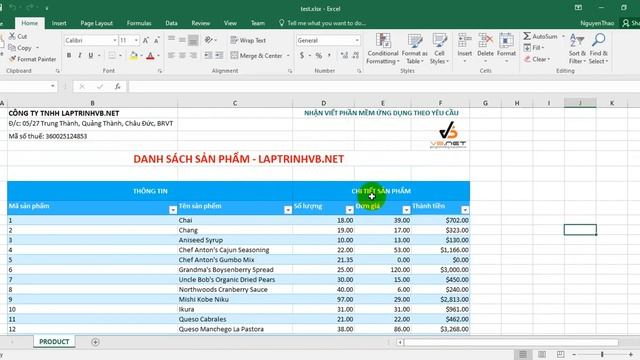
Task: Switch to the Insert ribbon tab
Action: [x=59, y=23]
